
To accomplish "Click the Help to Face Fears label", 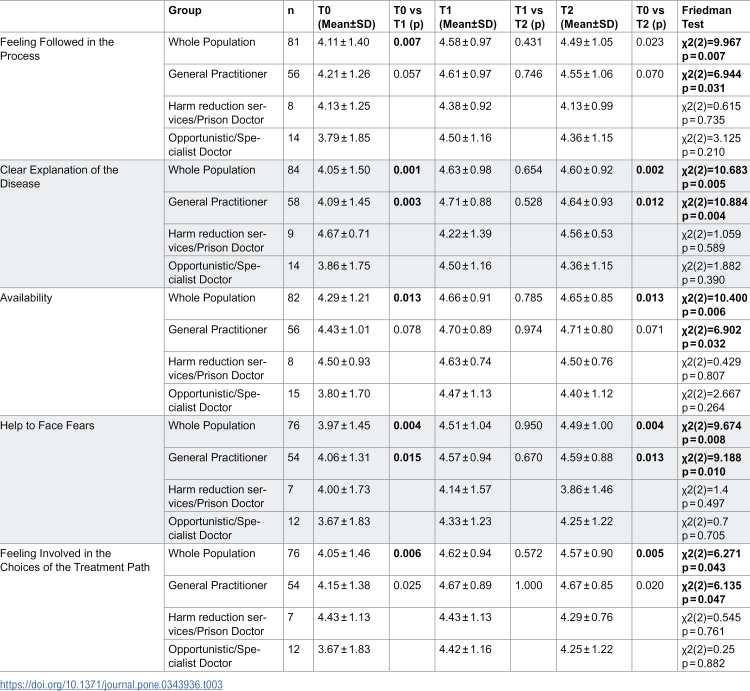I will (x=47, y=426).
